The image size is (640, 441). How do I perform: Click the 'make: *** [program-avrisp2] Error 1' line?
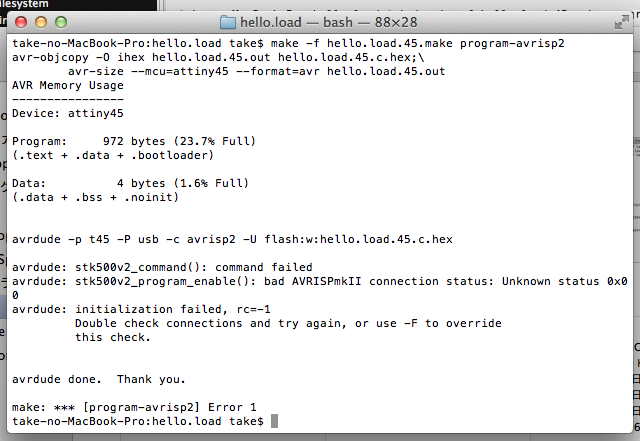[x=134, y=407]
